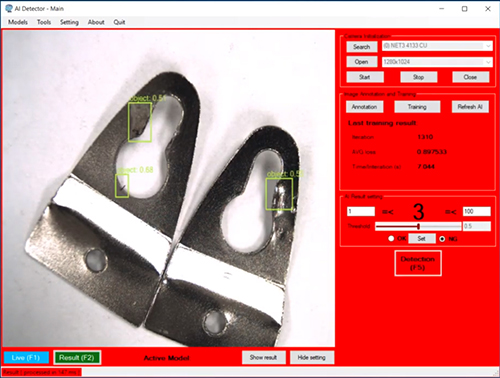
Task: Click the Last training result heading
Action: (x=382, y=123)
